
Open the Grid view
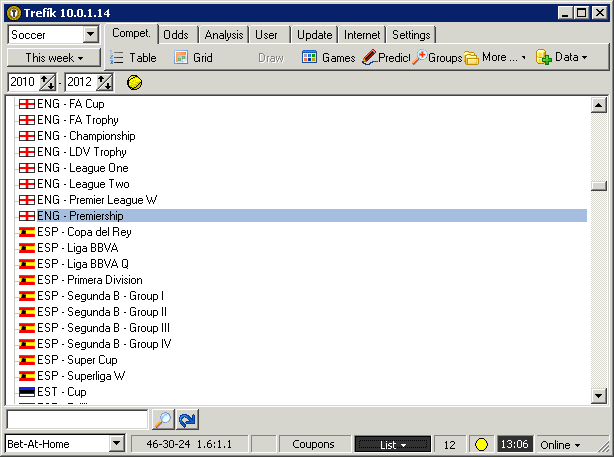[193, 58]
